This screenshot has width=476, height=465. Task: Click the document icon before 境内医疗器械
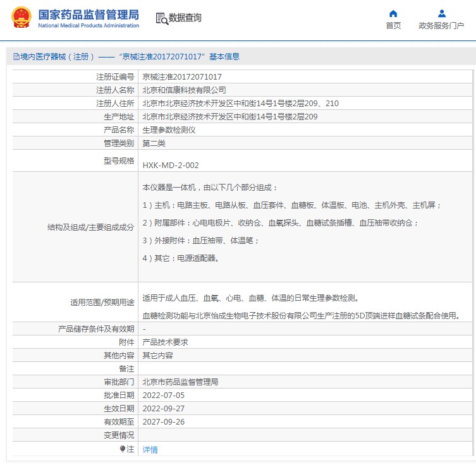click(x=16, y=57)
